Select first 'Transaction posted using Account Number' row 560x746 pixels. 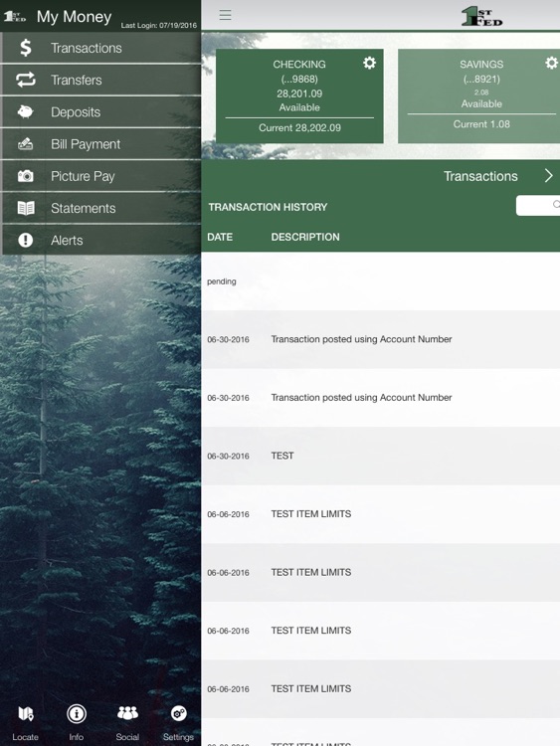pyautogui.click(x=381, y=339)
